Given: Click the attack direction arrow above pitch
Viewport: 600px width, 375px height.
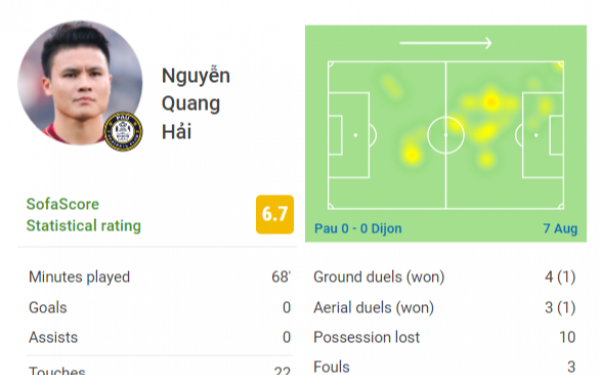Looking at the screenshot, I should pos(445,43).
